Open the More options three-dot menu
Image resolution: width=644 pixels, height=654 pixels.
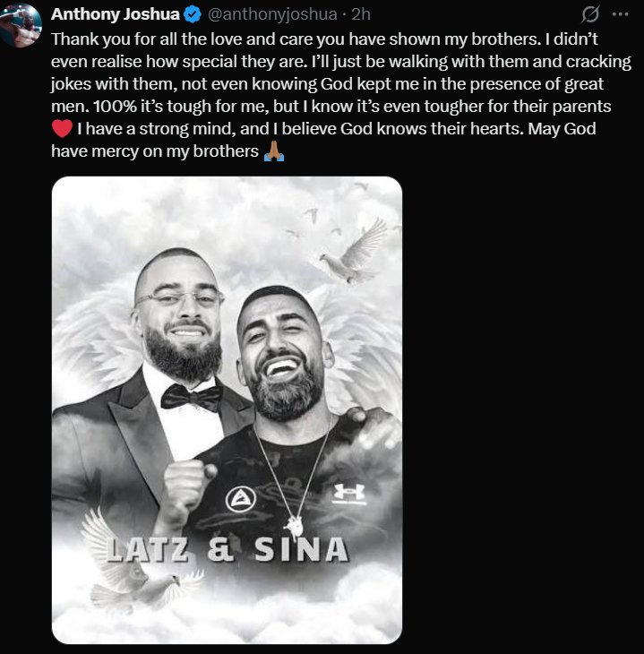[621, 15]
